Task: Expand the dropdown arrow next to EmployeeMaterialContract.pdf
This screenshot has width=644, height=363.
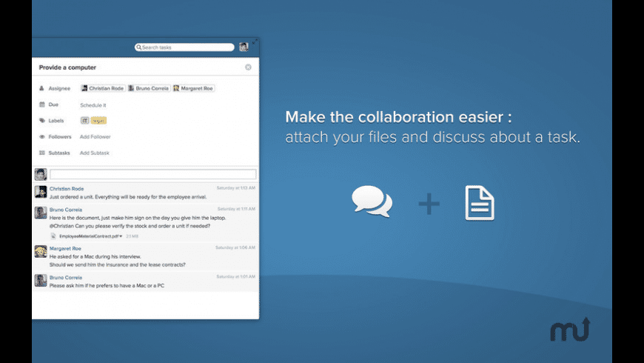Action: click(121, 236)
